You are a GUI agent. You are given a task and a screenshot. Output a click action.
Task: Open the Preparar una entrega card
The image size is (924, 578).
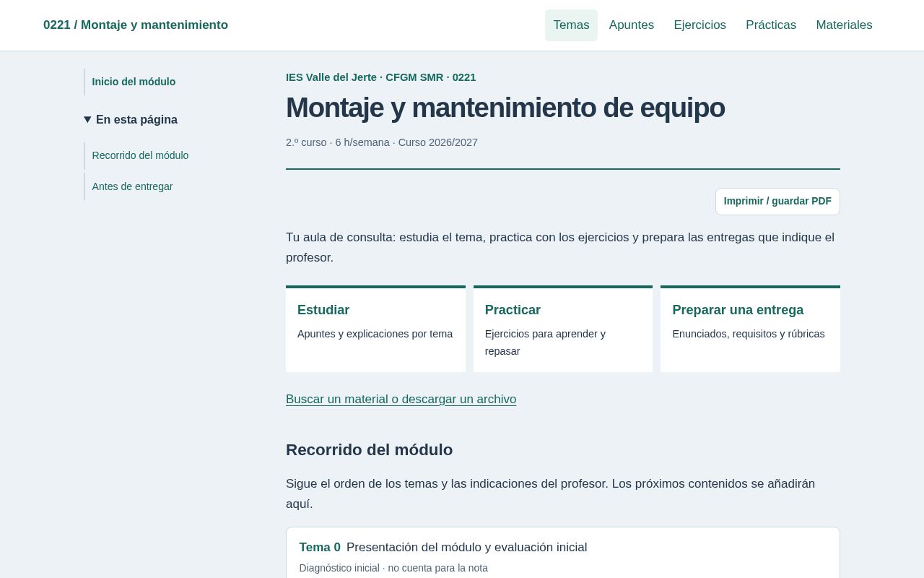point(750,329)
